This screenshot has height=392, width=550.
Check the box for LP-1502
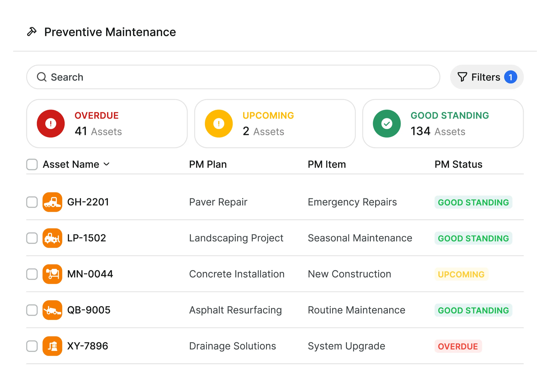pyautogui.click(x=32, y=238)
